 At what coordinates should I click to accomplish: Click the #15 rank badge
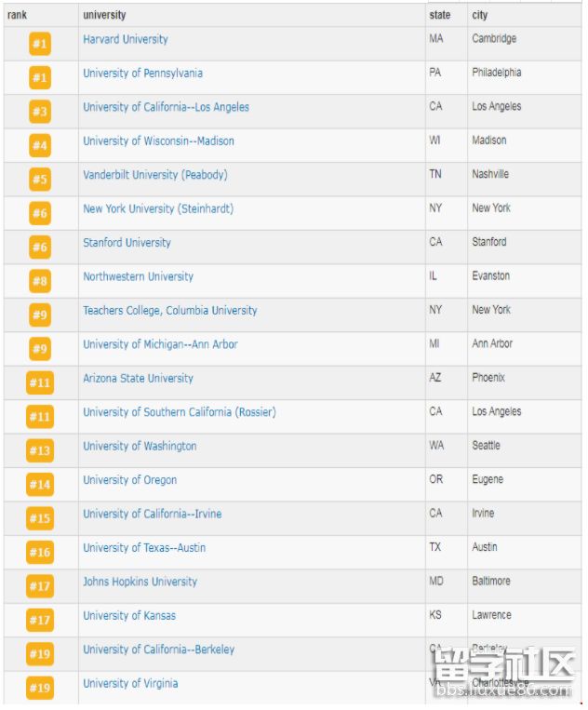[40, 518]
